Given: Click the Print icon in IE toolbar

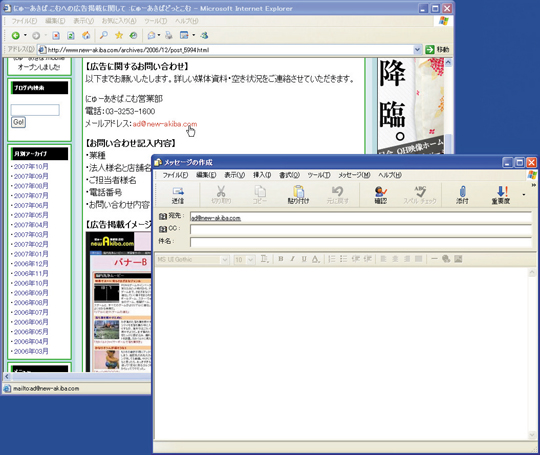Looking at the screenshot, I should 169,35.
